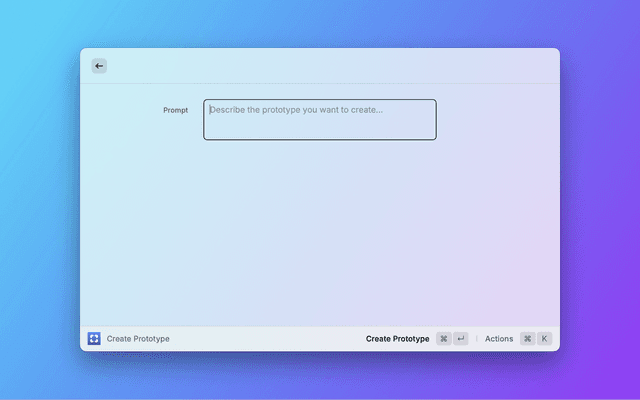640x400 pixels.
Task: Click the Command key icon beside Actions
Action: 527,339
